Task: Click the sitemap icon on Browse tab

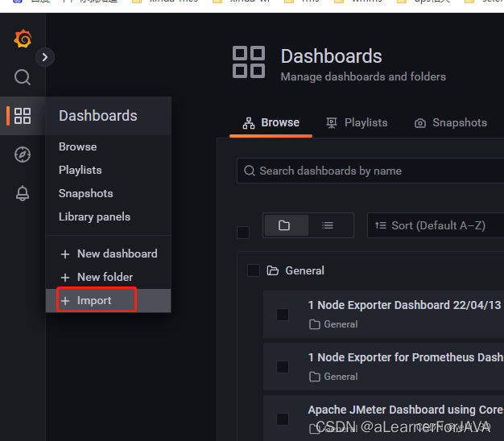Action: click(x=249, y=123)
